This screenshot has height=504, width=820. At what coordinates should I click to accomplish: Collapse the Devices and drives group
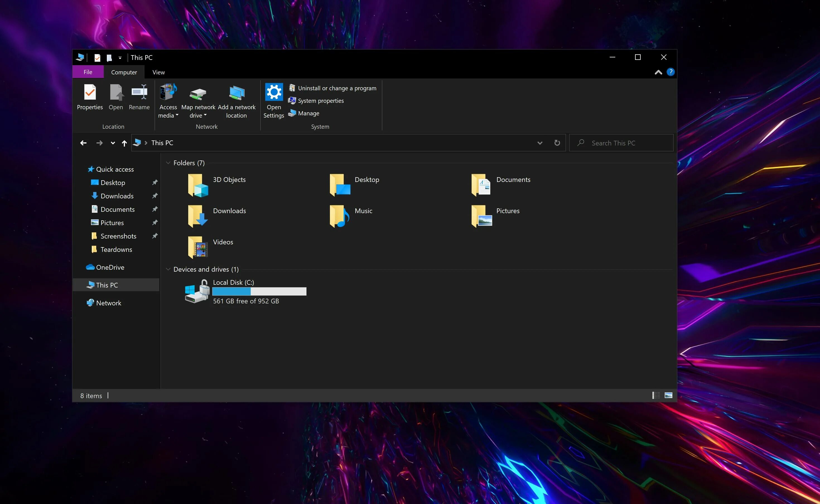pyautogui.click(x=168, y=269)
